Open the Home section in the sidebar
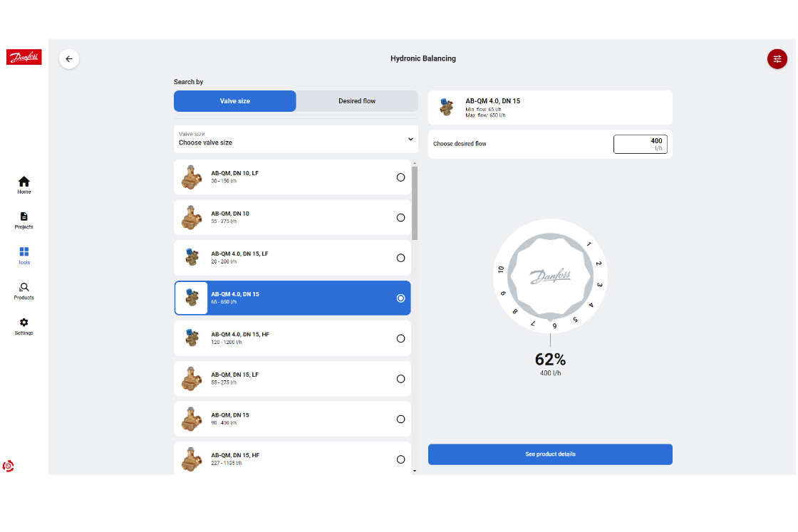Screen dimensions: 798x532 [24, 185]
